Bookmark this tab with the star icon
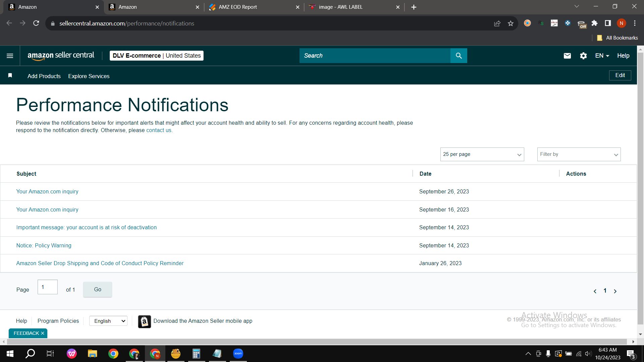The height and width of the screenshot is (362, 644). click(511, 23)
